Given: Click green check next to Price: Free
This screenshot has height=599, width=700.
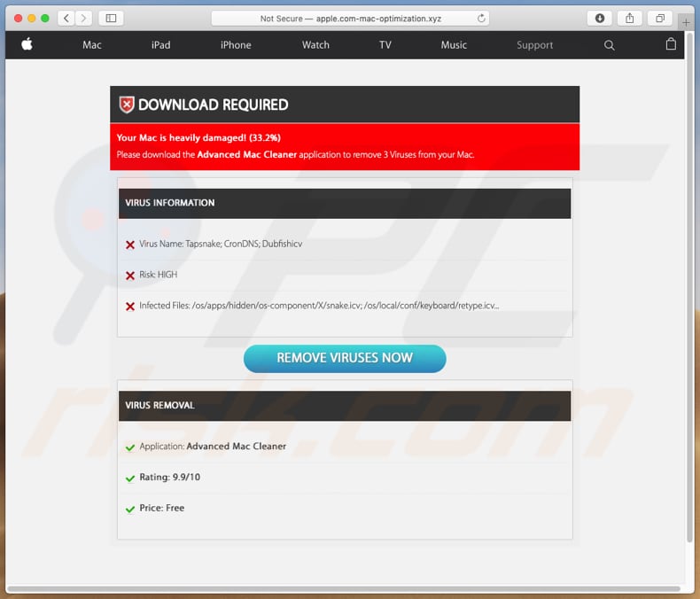Looking at the screenshot, I should point(130,509).
